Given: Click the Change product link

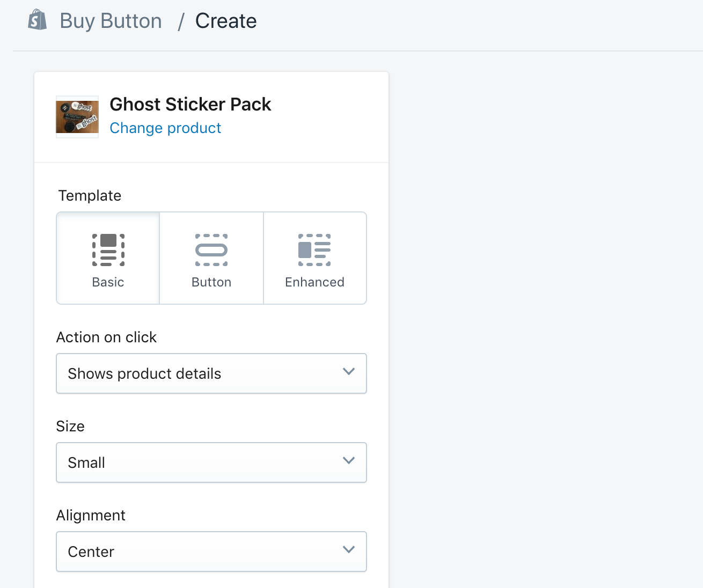Looking at the screenshot, I should (x=165, y=128).
